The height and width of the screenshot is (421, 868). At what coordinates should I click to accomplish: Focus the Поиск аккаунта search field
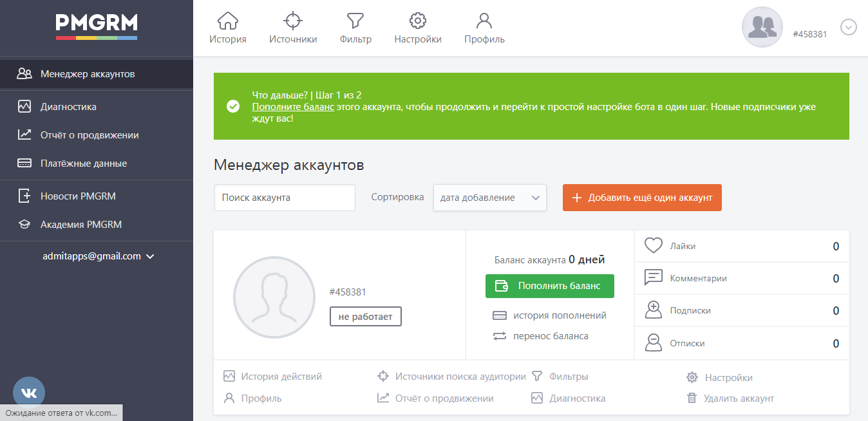(x=285, y=198)
